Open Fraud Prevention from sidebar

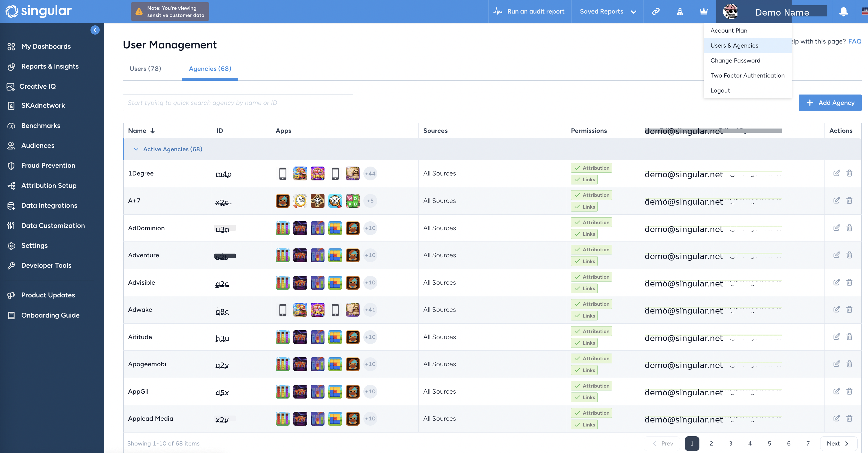click(48, 165)
